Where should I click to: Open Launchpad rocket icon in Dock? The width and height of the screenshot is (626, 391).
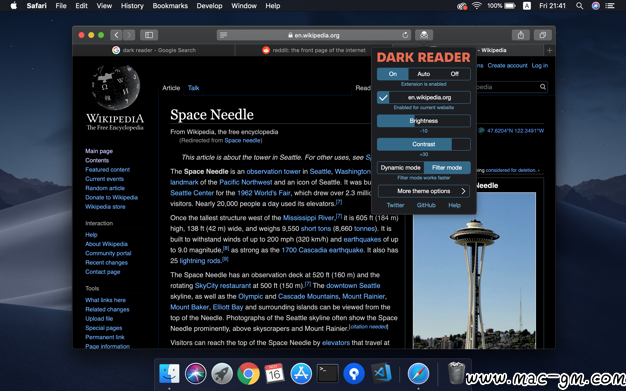222,374
